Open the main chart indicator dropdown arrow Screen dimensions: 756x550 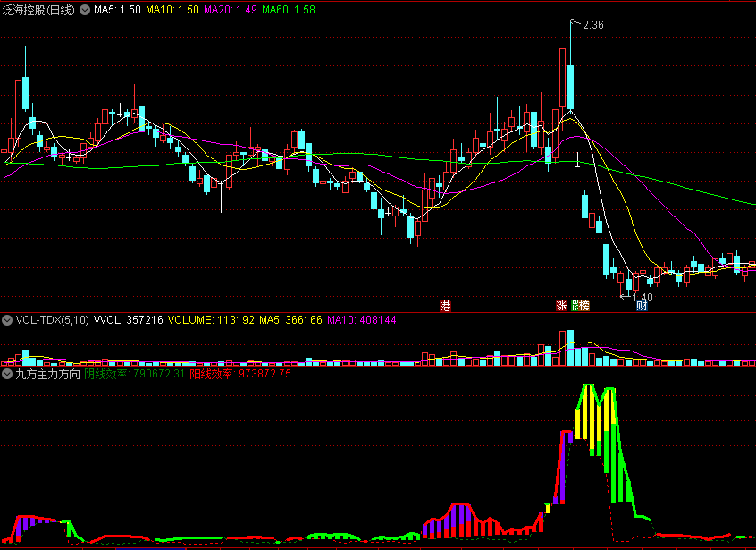pyautogui.click(x=85, y=10)
